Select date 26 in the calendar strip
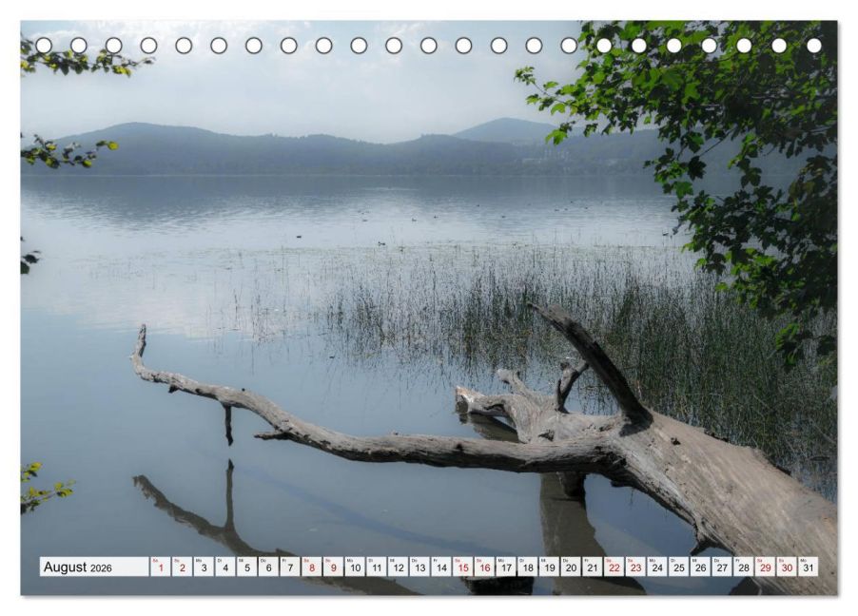Image resolution: width=858 pixels, height=616 pixels. pos(700,568)
